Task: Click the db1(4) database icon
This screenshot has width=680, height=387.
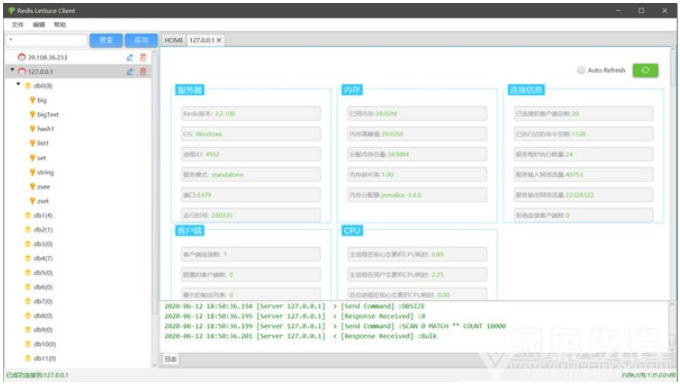Action: click(x=28, y=215)
